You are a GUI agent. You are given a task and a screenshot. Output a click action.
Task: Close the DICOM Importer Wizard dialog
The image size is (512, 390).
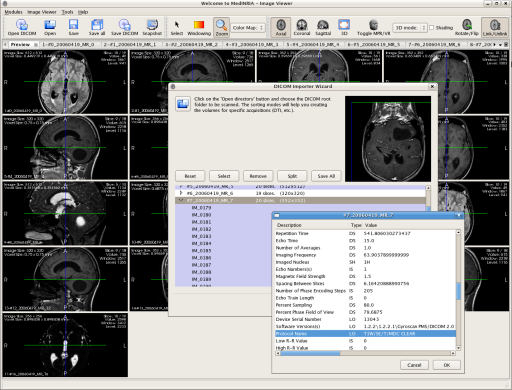[432, 86]
